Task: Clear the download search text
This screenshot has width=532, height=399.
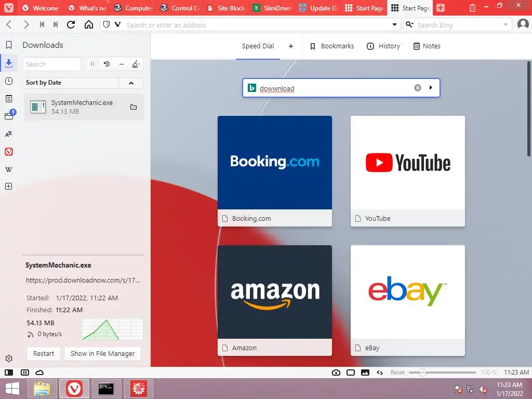Action: (x=417, y=88)
